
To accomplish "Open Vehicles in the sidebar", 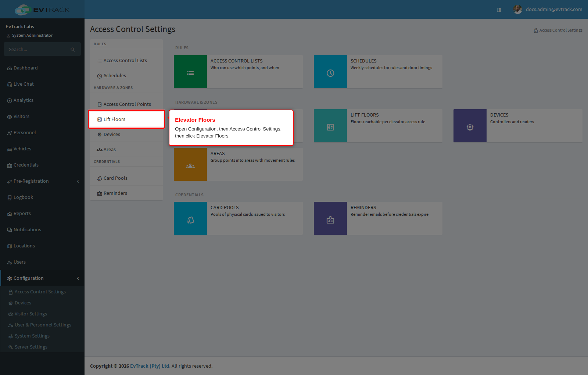I will click(42, 149).
